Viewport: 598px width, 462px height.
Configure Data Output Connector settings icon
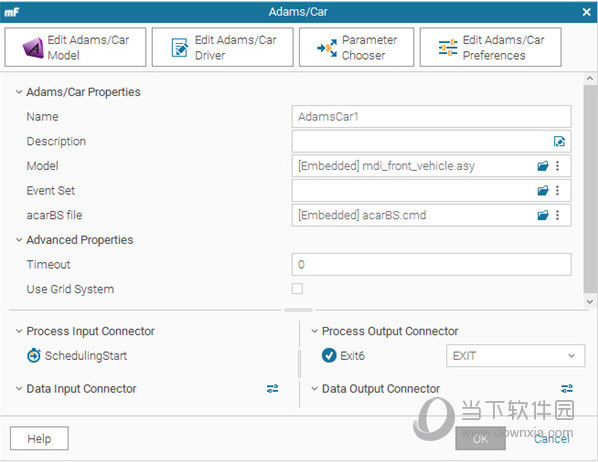[x=567, y=389]
